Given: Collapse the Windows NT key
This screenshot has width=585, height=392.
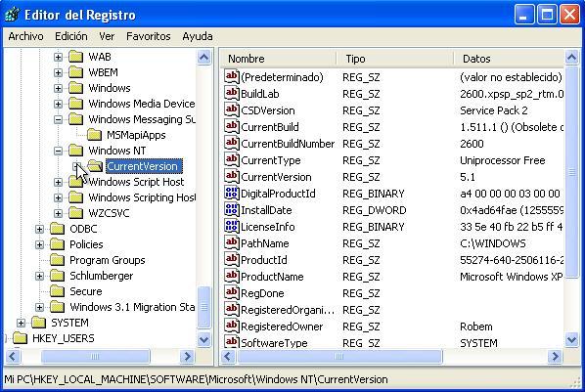Looking at the screenshot, I should pyautogui.click(x=58, y=151).
